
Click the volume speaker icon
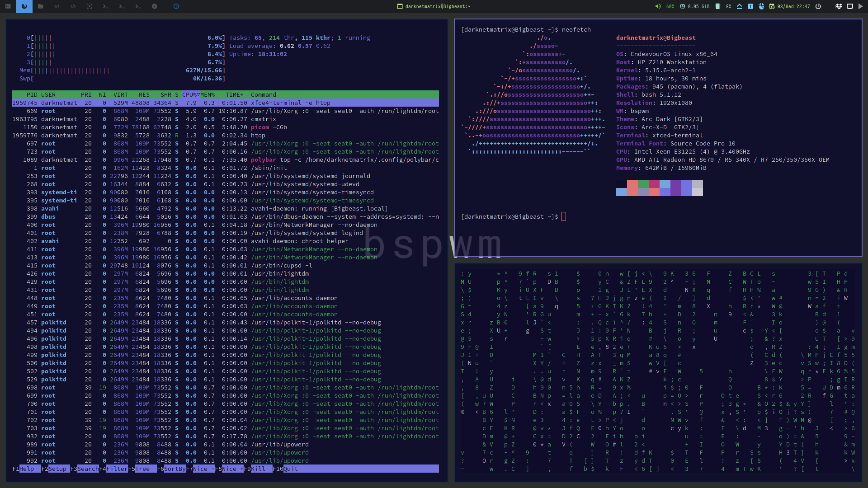(658, 6)
